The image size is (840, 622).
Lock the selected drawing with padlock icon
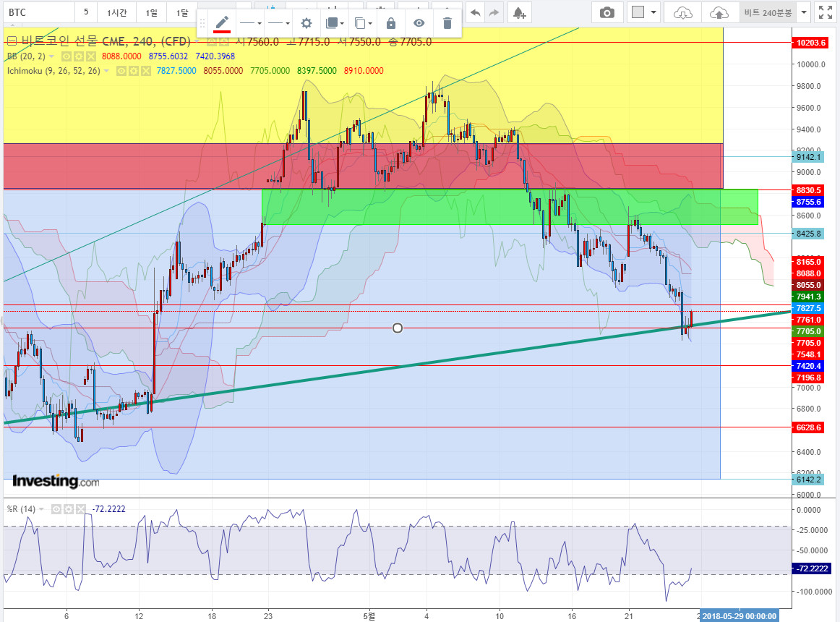(x=391, y=23)
